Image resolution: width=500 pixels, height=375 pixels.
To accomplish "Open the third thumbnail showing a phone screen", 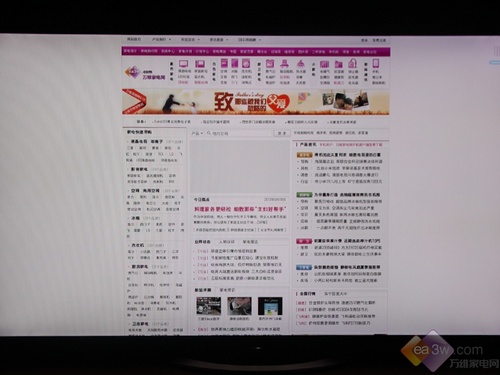I will point(270,306).
